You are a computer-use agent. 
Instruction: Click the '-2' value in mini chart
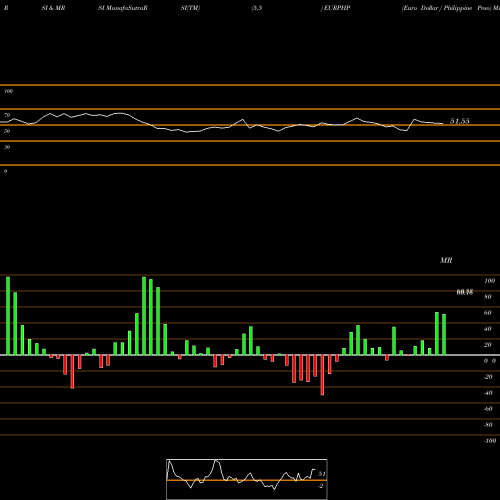point(321,486)
